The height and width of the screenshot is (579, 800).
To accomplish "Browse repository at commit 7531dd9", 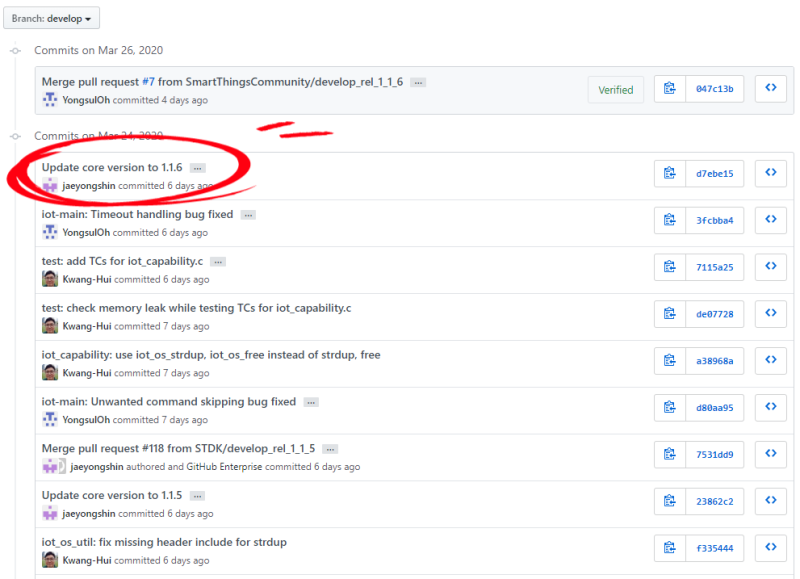I will coord(771,455).
